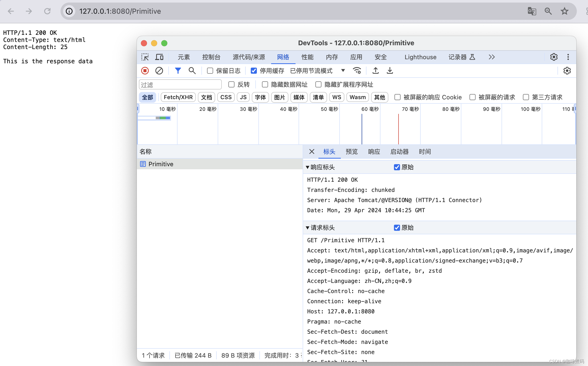This screenshot has width=588, height=366.
Task: Filter requests by Fetch/XHR
Action: 178,97
